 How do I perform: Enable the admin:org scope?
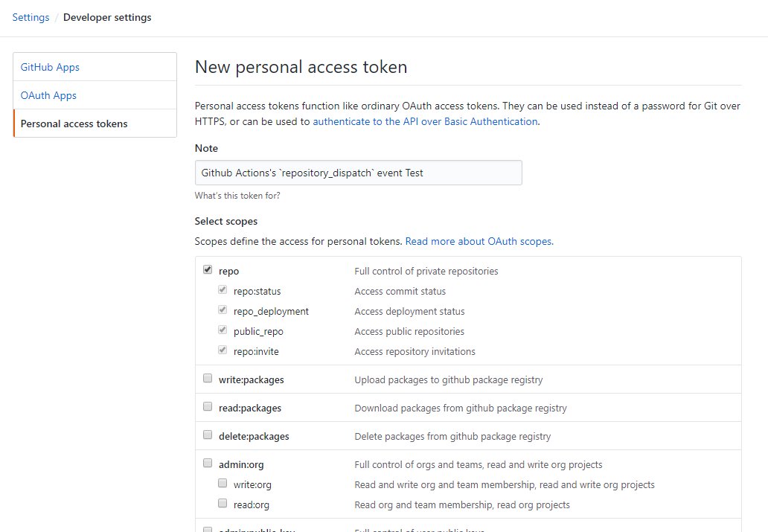click(208, 462)
